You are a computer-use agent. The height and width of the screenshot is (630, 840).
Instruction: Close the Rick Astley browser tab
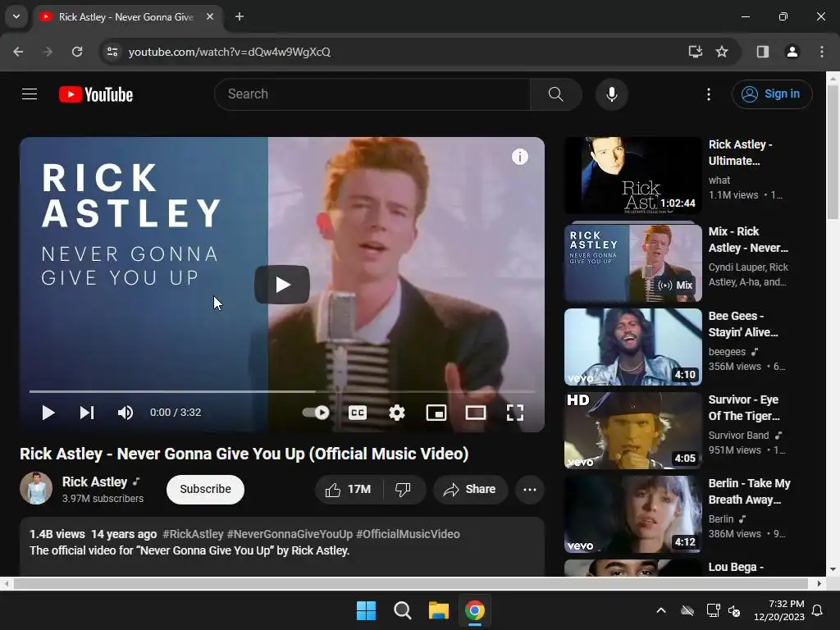pyautogui.click(x=210, y=16)
